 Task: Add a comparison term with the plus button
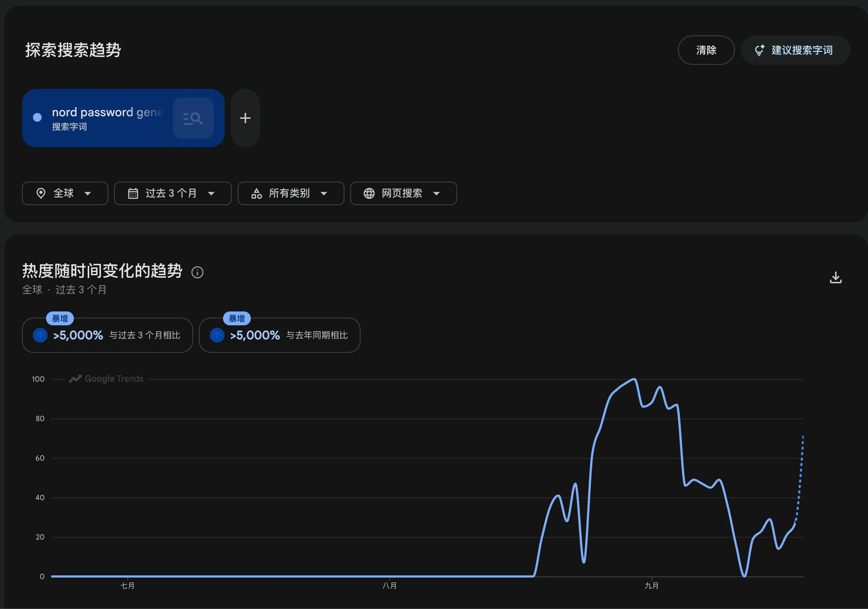pos(245,118)
